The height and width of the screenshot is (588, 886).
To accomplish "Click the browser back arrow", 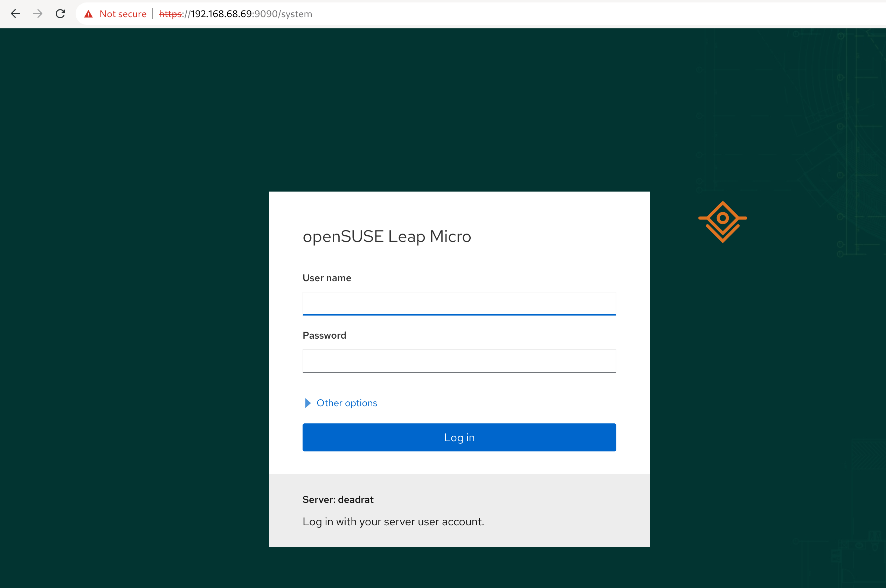I will coord(15,14).
